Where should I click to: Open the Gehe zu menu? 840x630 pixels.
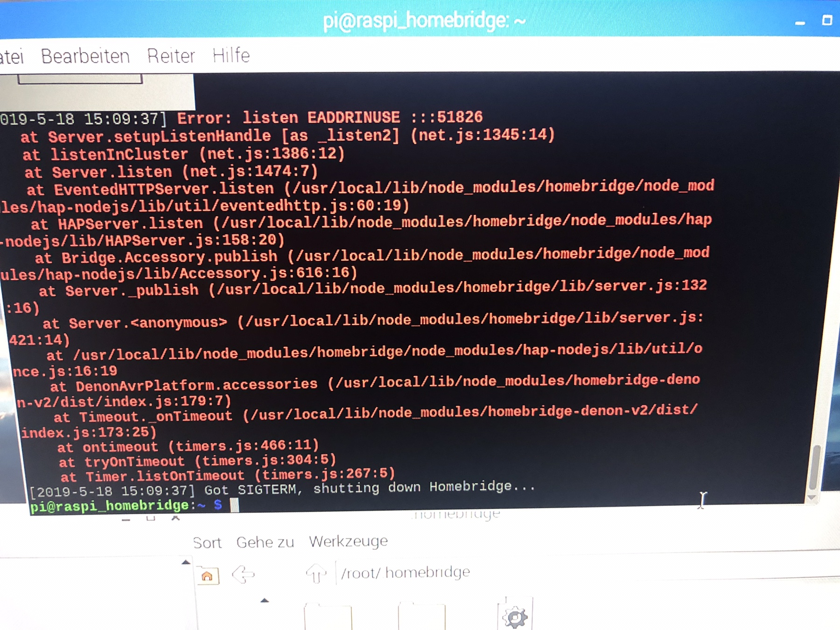point(265,542)
